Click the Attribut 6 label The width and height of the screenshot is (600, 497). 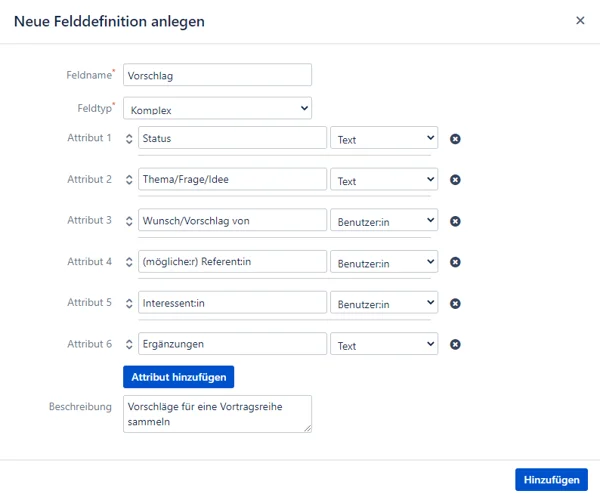[90, 344]
